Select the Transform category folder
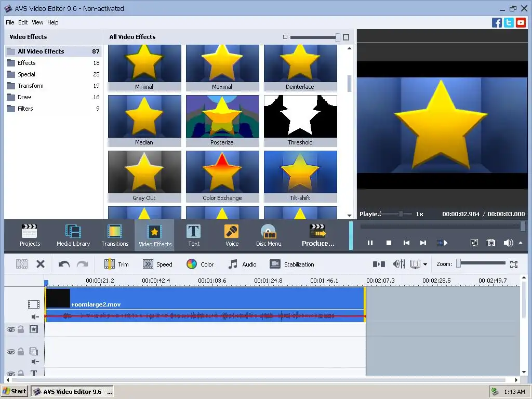 pyautogui.click(x=54, y=86)
